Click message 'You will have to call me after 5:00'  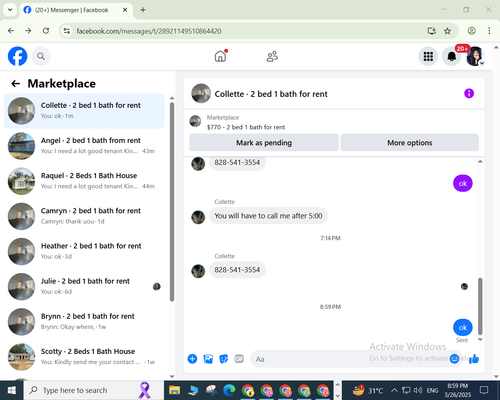coord(268,216)
